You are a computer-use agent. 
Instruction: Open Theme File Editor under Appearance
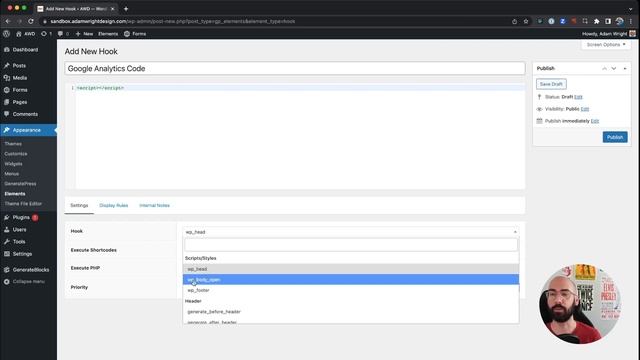[23, 204]
